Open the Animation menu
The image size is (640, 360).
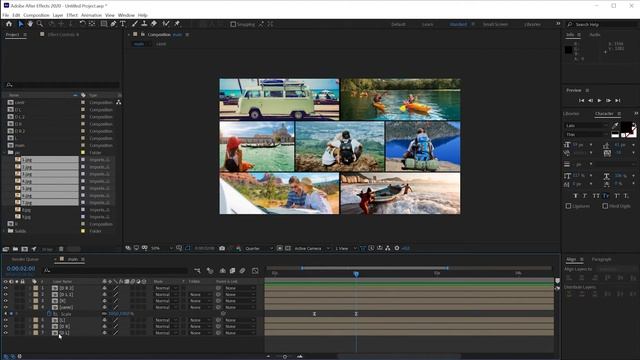pos(91,15)
